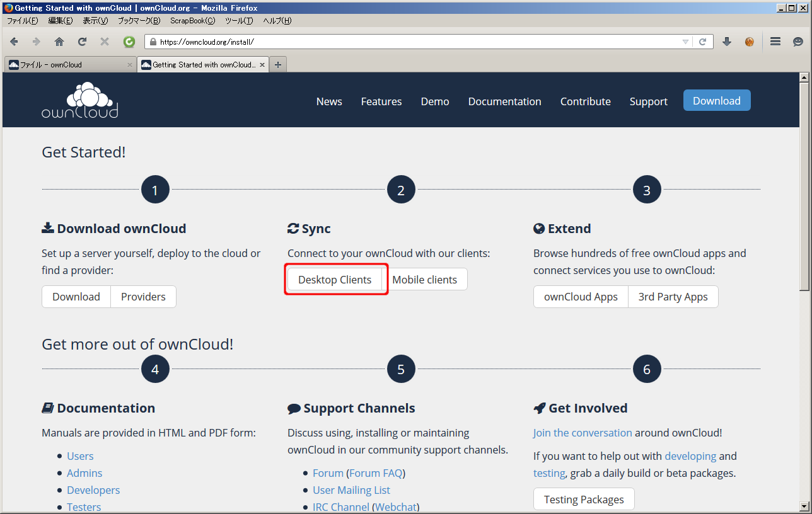Go back with the browser back arrow
The width and height of the screenshot is (812, 514).
14,42
